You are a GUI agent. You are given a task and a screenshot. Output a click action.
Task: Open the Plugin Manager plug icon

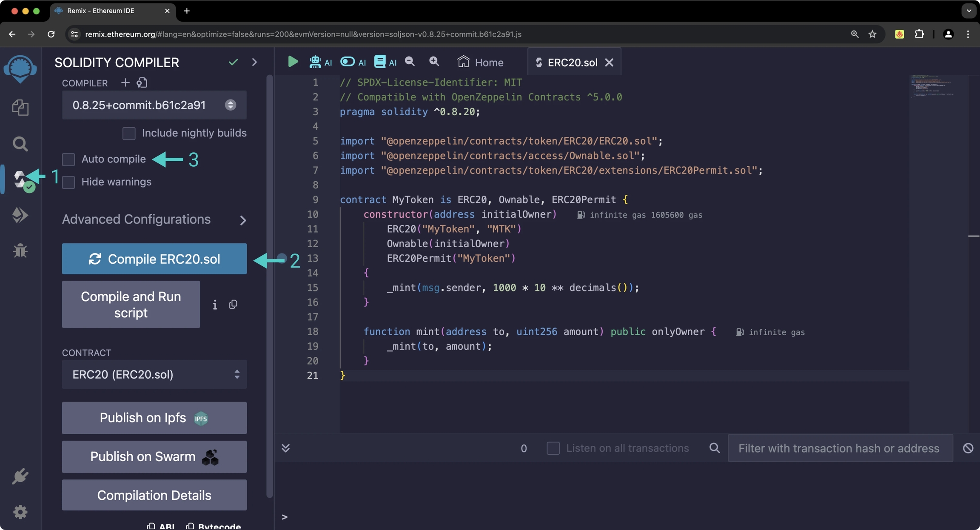click(20, 476)
